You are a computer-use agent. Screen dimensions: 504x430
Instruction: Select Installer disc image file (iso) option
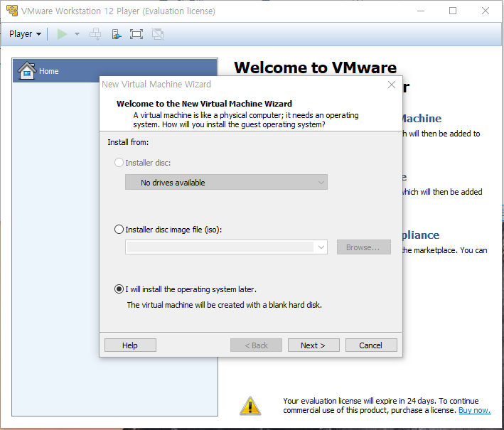[119, 230]
